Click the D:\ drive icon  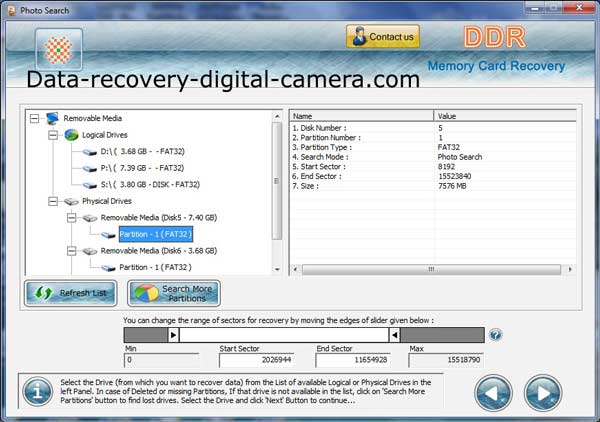click(90, 152)
